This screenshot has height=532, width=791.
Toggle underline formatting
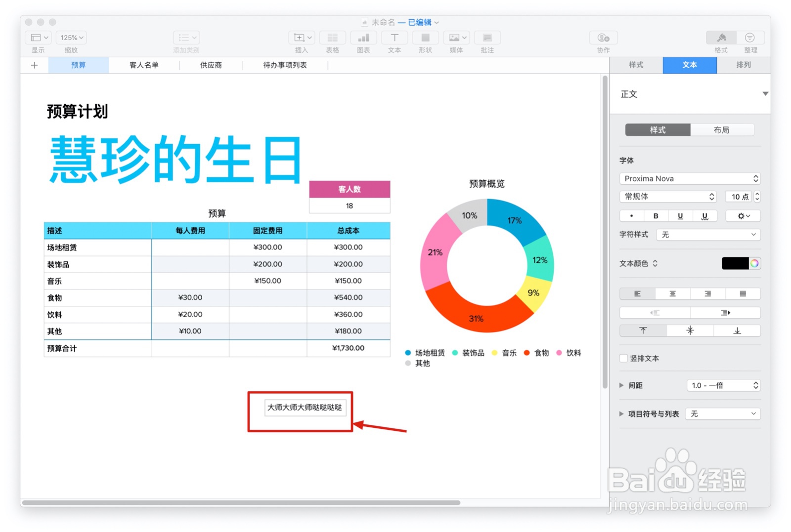(x=680, y=216)
